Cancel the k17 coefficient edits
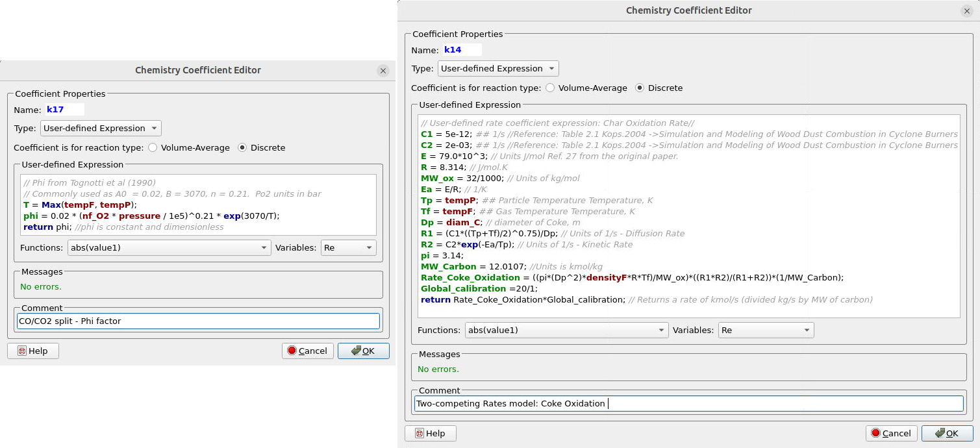The image size is (980, 448). point(307,351)
